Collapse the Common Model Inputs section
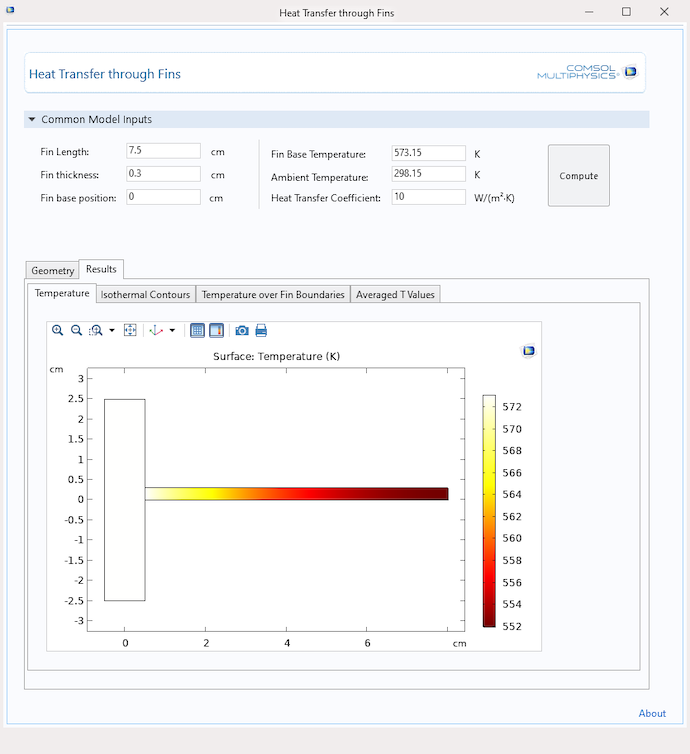Image resolution: width=690 pixels, height=754 pixels. tap(32, 119)
